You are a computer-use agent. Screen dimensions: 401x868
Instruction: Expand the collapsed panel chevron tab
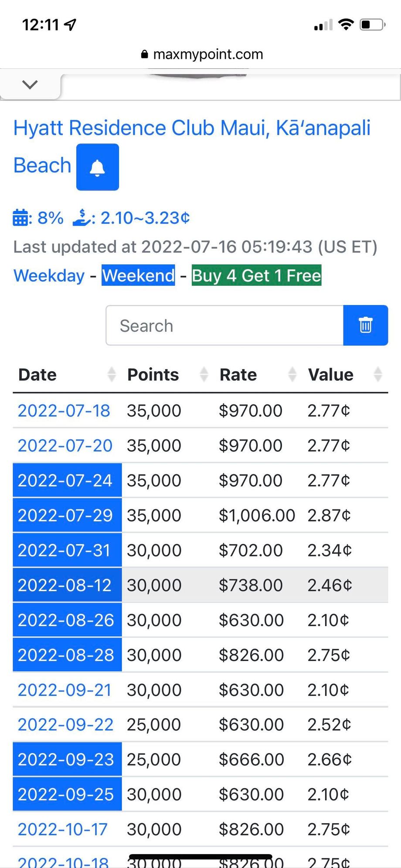click(x=30, y=85)
